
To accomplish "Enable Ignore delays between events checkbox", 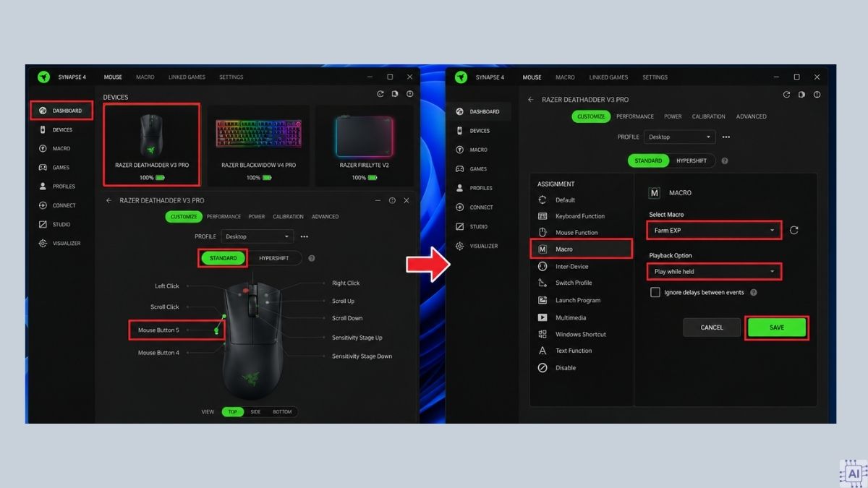I will pyautogui.click(x=655, y=293).
